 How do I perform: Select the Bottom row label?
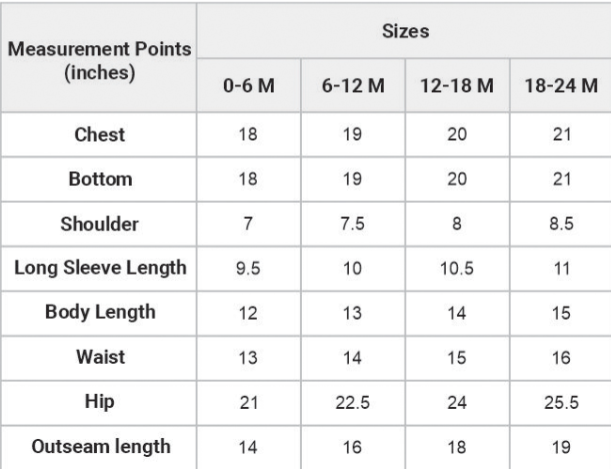coord(99,179)
